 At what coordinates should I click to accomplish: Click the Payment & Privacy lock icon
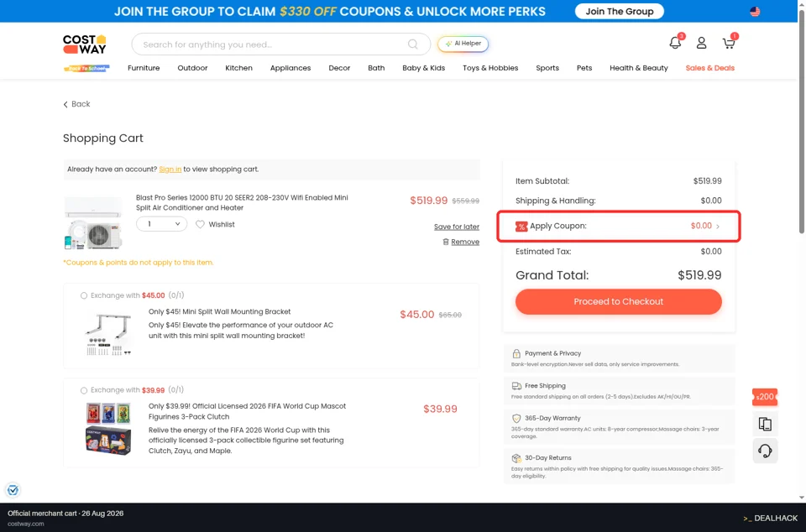[x=516, y=354]
